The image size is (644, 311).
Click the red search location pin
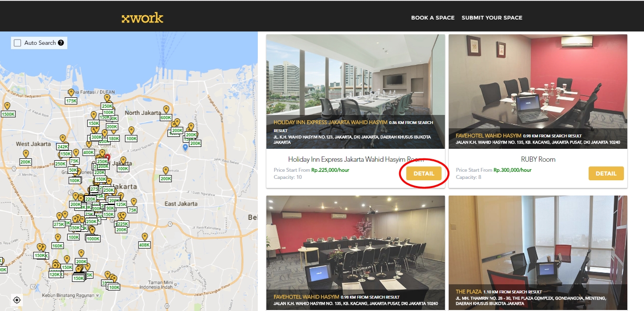(107, 157)
